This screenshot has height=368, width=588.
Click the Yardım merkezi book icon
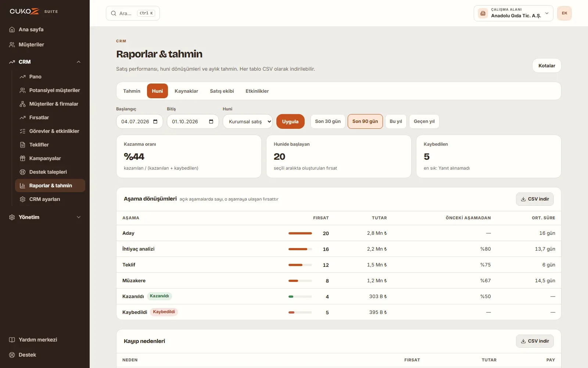pyautogui.click(x=12, y=340)
